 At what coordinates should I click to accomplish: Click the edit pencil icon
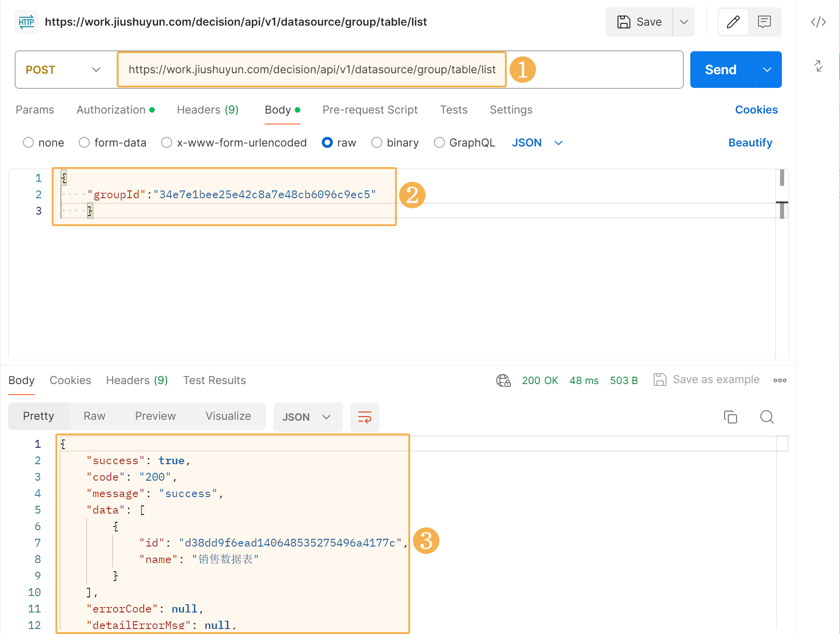pos(733,22)
